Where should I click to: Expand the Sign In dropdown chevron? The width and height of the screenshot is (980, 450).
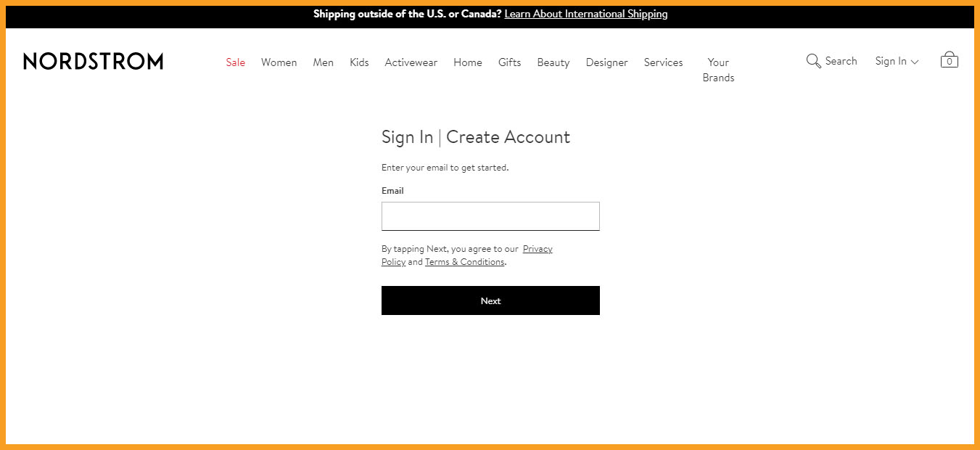coord(915,62)
